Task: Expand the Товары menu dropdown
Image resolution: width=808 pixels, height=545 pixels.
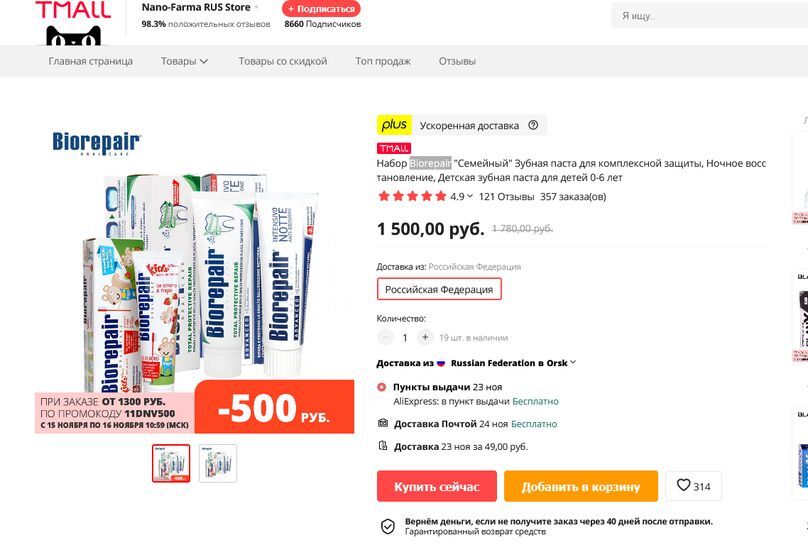Action: pyautogui.click(x=184, y=61)
